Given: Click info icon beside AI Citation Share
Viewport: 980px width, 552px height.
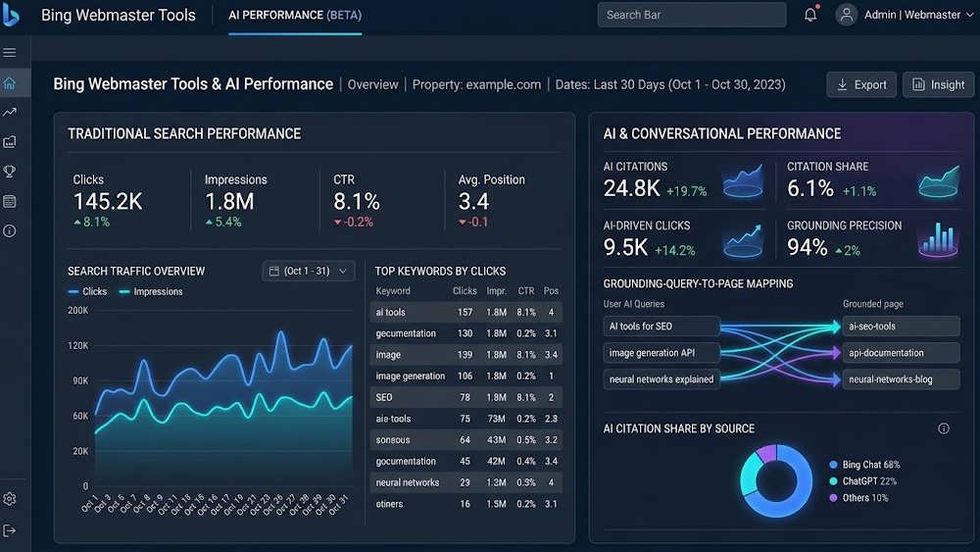Looking at the screenshot, I should (x=944, y=428).
